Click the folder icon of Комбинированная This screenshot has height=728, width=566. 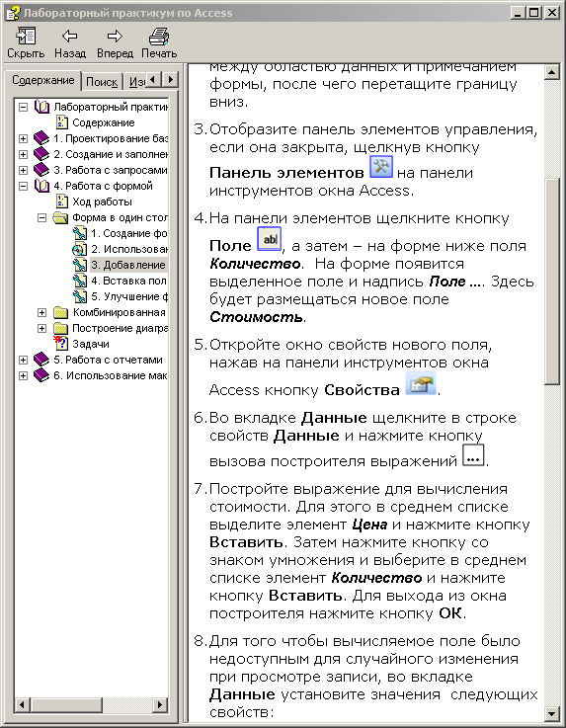click(x=61, y=312)
